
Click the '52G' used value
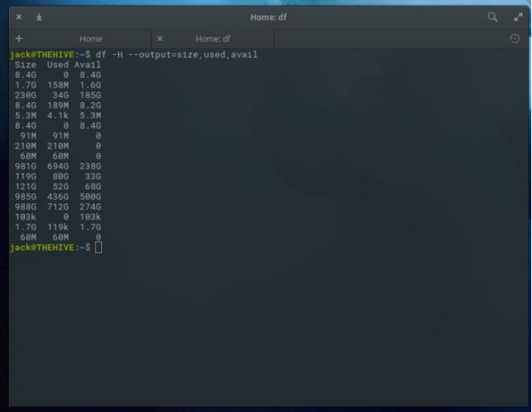tap(61, 187)
